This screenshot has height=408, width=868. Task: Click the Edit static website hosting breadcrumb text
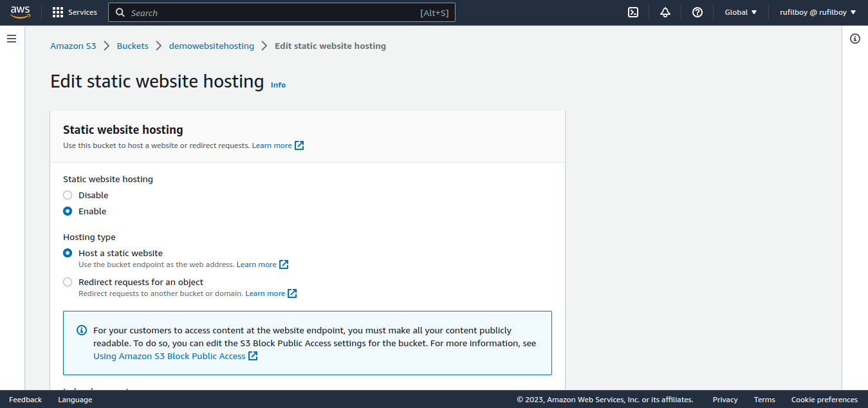(x=330, y=46)
